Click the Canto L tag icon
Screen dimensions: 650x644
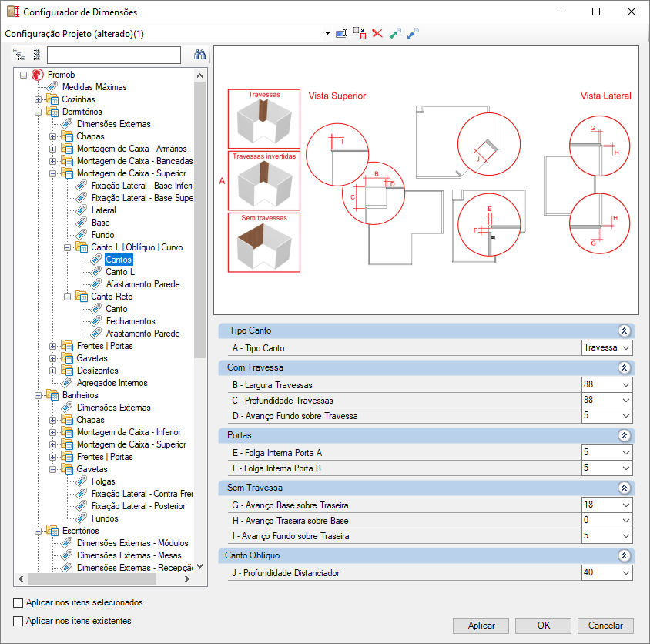point(96,272)
